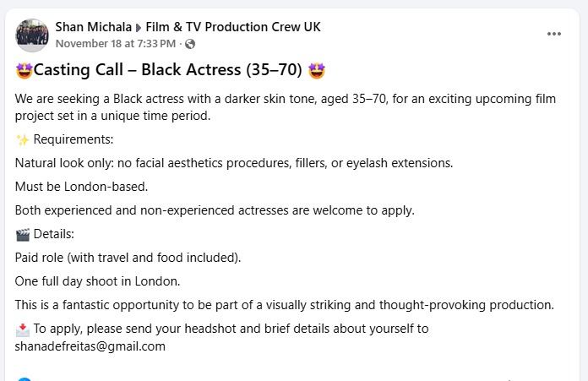588x381 pixels.
Task: Click the Casting Call – Black Actress heading
Action: pyautogui.click(x=169, y=71)
